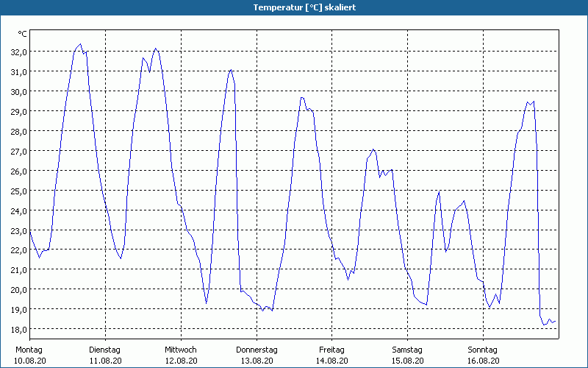Click the 28,0 axis label
This screenshot has height=368, width=588.
coord(19,132)
